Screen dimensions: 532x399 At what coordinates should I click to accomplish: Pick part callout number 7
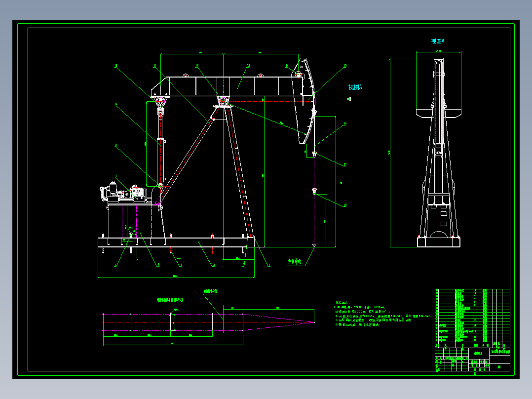115,177
